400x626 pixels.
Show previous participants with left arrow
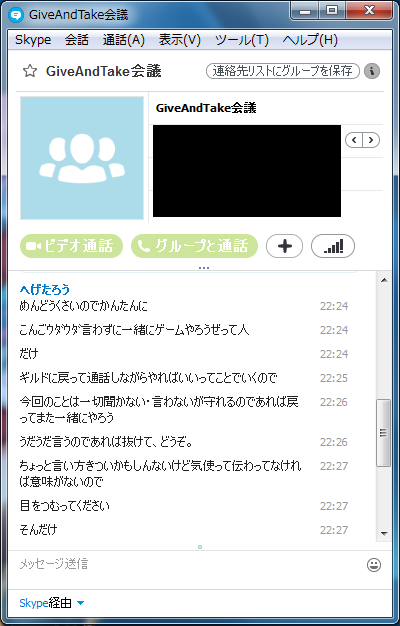point(354,140)
